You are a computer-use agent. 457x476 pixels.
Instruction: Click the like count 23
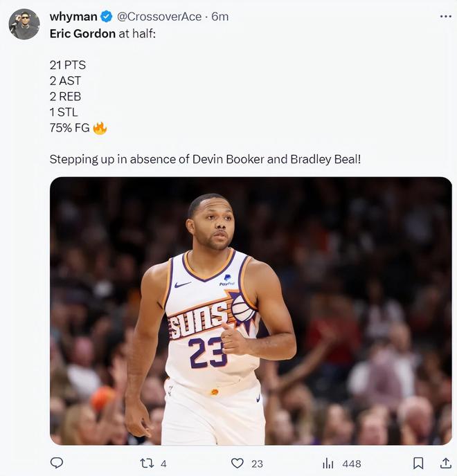257,464
